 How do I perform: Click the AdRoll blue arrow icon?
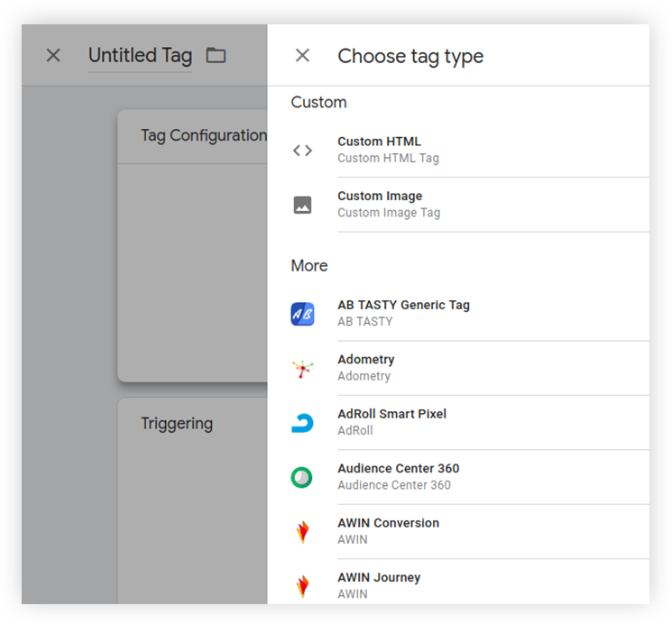tap(302, 423)
